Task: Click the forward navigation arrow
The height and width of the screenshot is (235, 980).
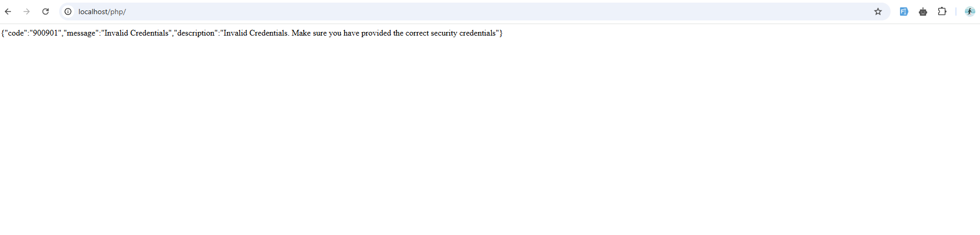Action: 27,12
